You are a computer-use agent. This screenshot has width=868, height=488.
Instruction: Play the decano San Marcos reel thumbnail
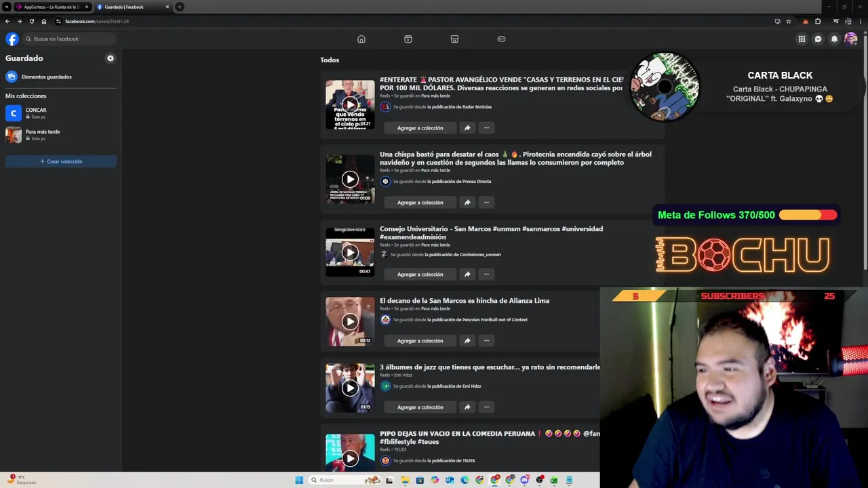click(350, 321)
